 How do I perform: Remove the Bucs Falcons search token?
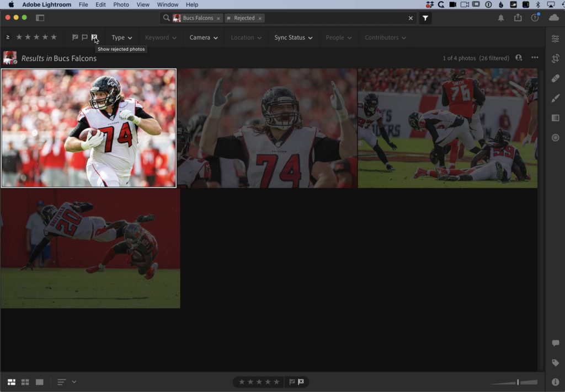tap(218, 18)
